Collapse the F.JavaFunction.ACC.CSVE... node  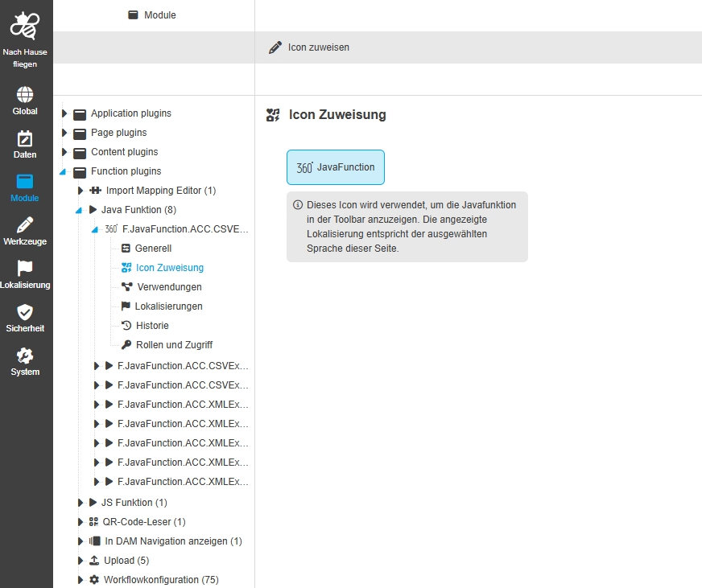tap(95, 230)
